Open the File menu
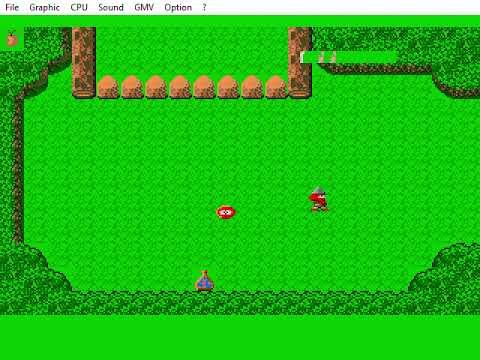The height and width of the screenshot is (360, 480). click(12, 7)
